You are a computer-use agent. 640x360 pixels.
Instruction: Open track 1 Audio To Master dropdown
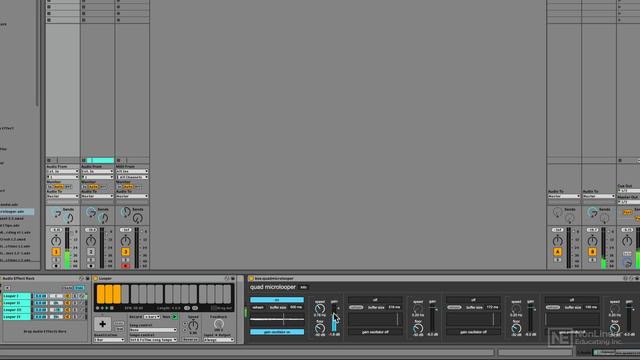tap(62, 196)
